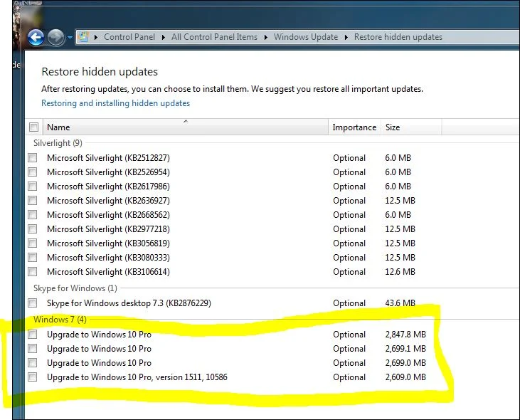The height and width of the screenshot is (420, 520).
Task: Check Microsoft Silverlight (KB2668562)
Action: 33,215
